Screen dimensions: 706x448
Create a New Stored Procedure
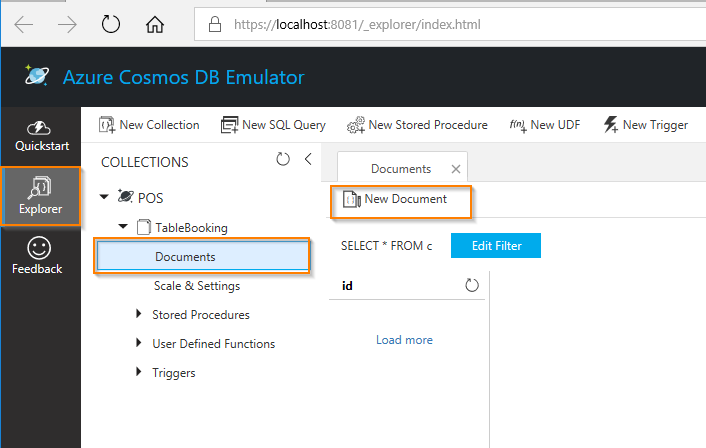coord(355,125)
